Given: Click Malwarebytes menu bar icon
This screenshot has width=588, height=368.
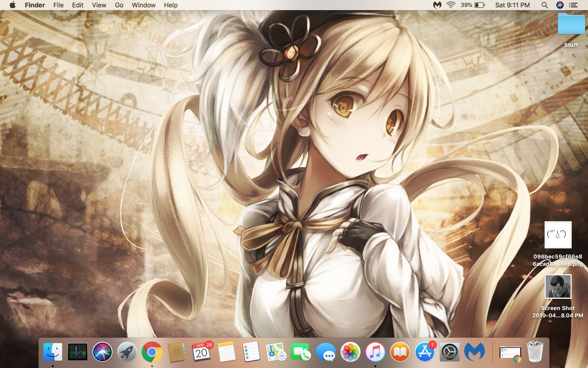Looking at the screenshot, I should pyautogui.click(x=437, y=5).
